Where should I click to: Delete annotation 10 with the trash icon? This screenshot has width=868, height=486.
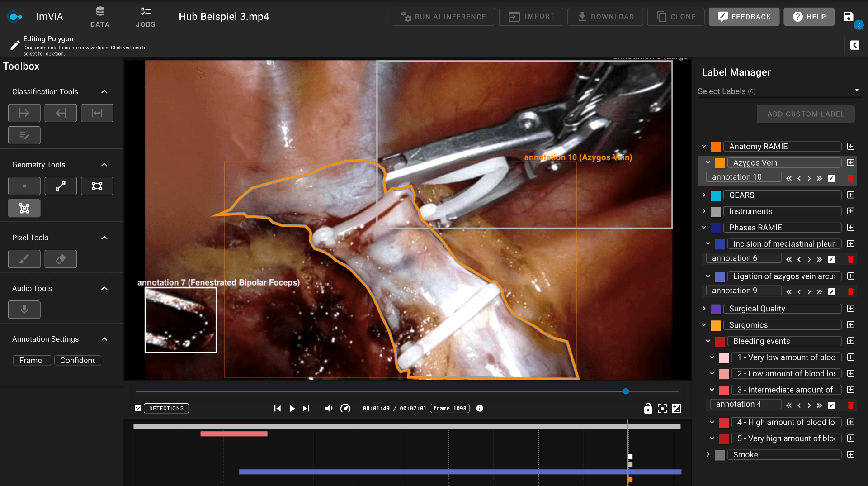tap(851, 178)
